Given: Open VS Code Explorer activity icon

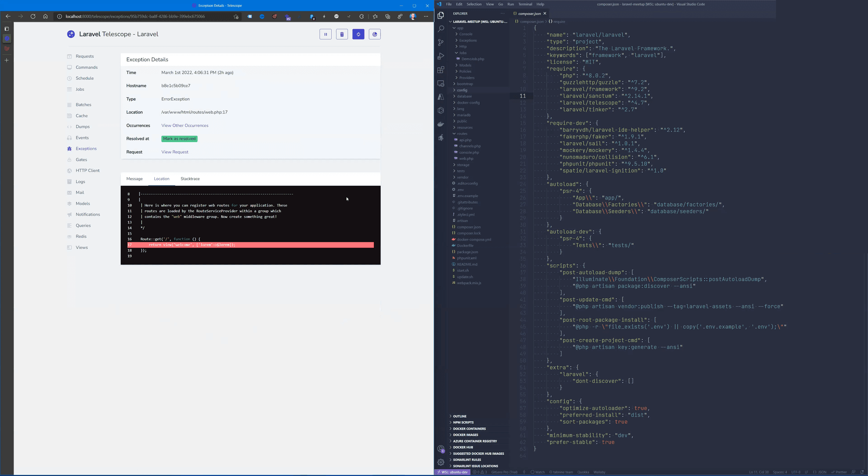Looking at the screenshot, I should (x=441, y=15).
